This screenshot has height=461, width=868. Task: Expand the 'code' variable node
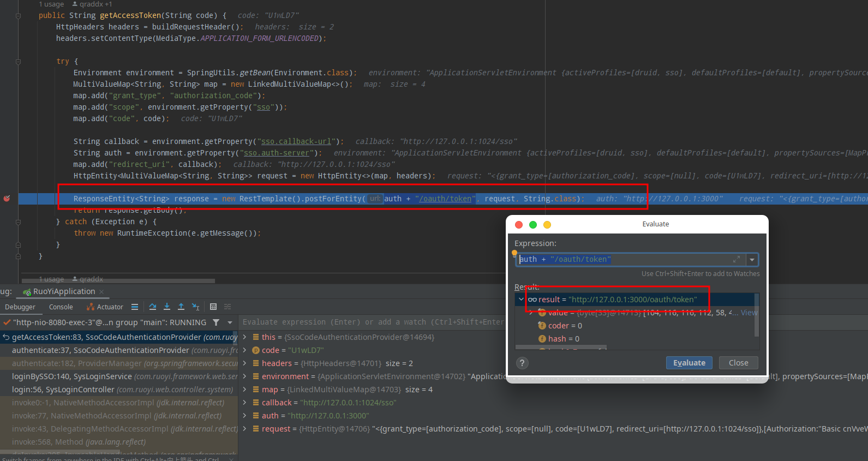(x=245, y=350)
